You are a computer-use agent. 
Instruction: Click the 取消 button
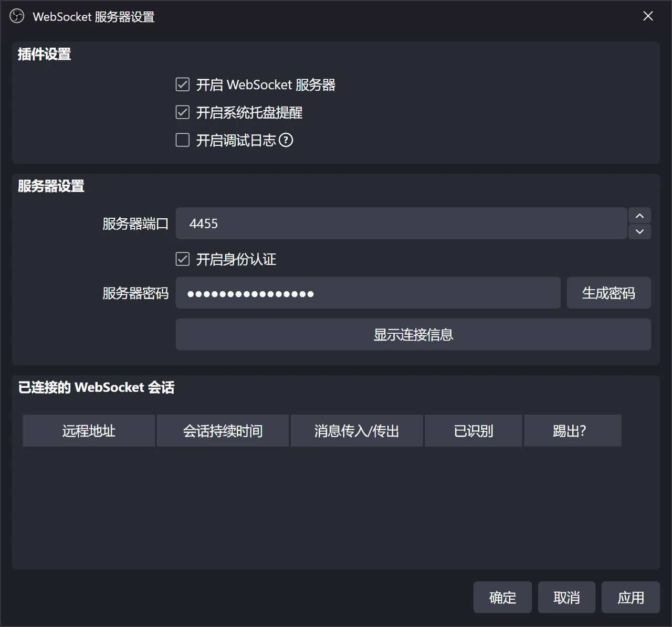click(566, 597)
